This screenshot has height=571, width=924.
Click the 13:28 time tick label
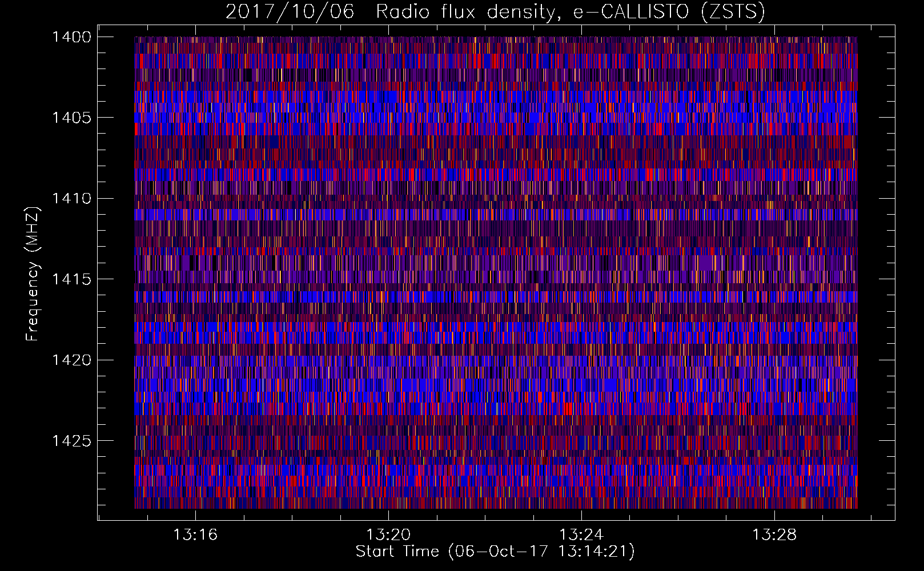pos(774,535)
